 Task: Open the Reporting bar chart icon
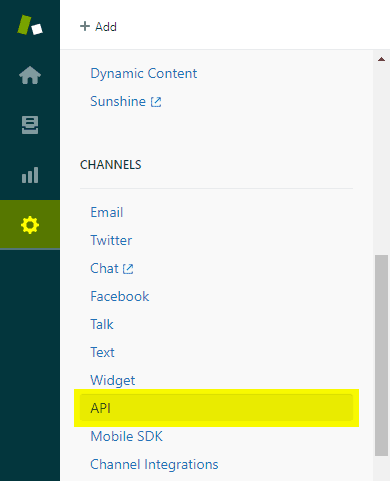coord(30,175)
